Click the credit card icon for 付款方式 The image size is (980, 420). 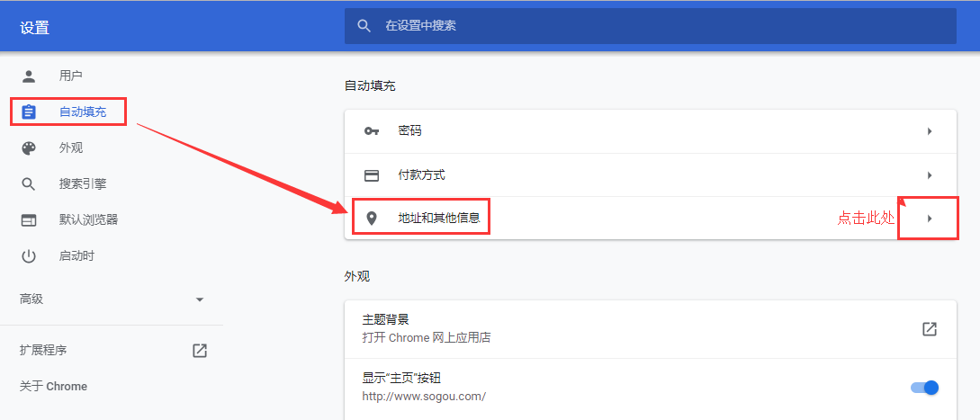[372, 175]
